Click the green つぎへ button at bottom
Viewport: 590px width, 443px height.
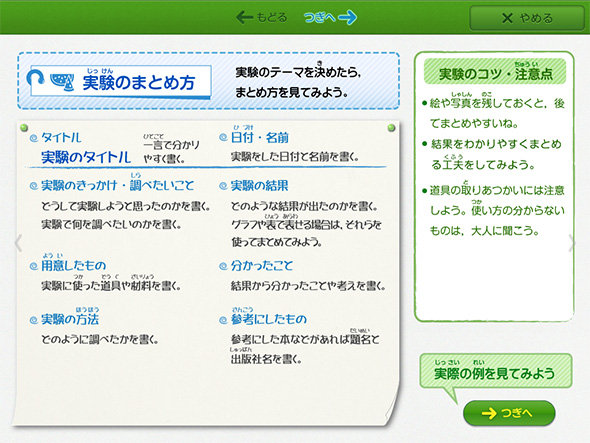(509, 413)
